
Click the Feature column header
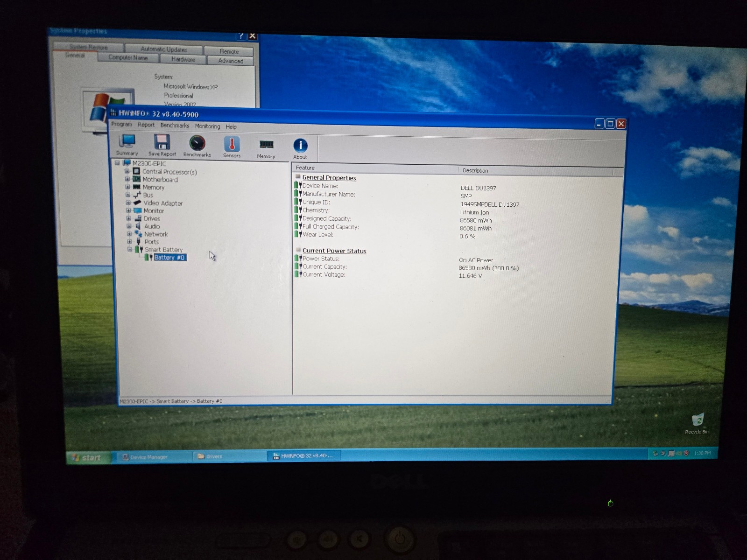(375, 168)
